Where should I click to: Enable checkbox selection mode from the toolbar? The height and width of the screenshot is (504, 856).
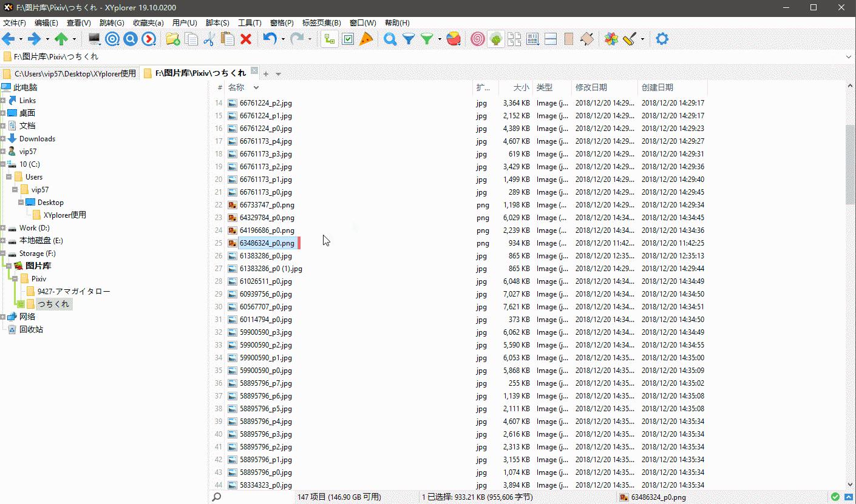[x=348, y=38]
